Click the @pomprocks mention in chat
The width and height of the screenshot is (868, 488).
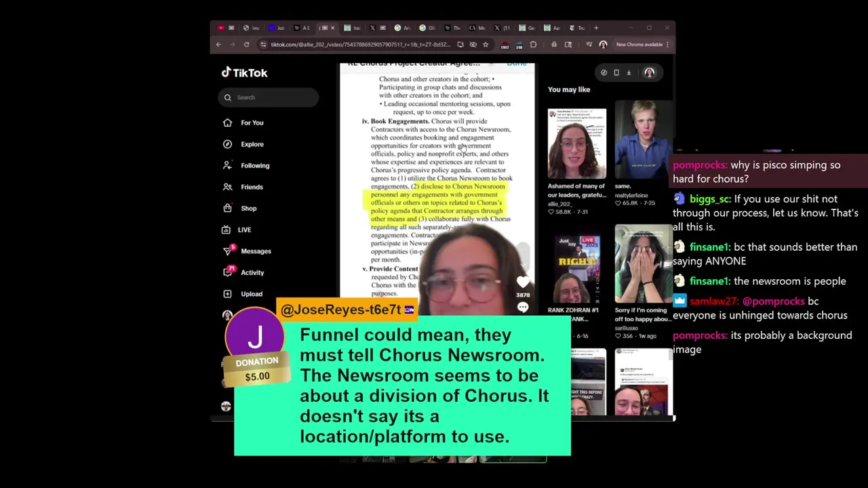(x=773, y=302)
